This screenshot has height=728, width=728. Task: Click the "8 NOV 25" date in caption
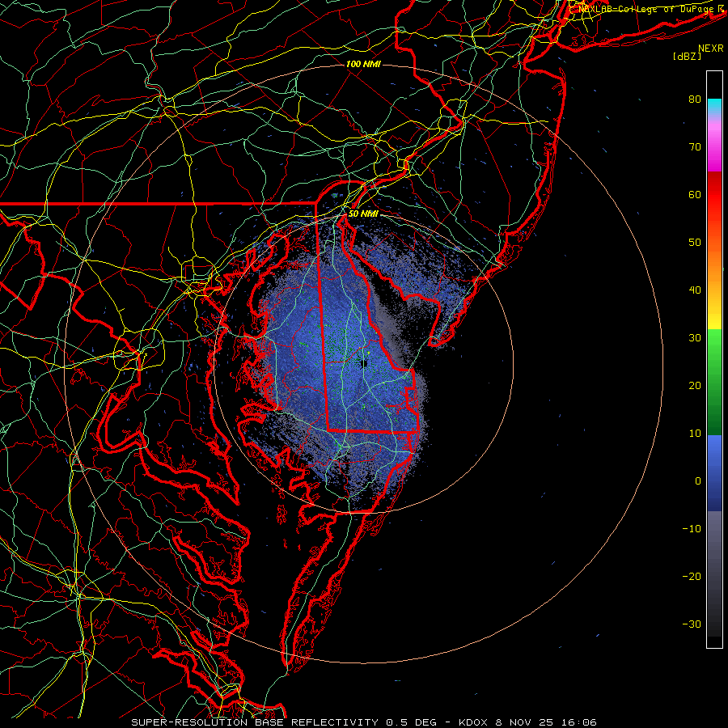[x=526, y=722]
